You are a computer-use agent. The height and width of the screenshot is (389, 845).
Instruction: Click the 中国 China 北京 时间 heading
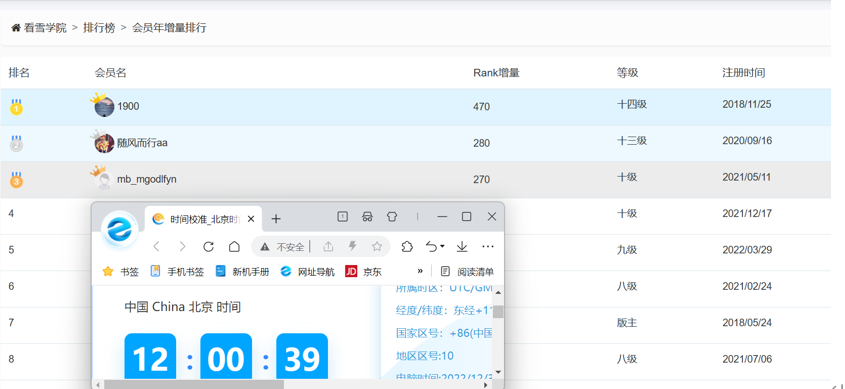click(182, 307)
